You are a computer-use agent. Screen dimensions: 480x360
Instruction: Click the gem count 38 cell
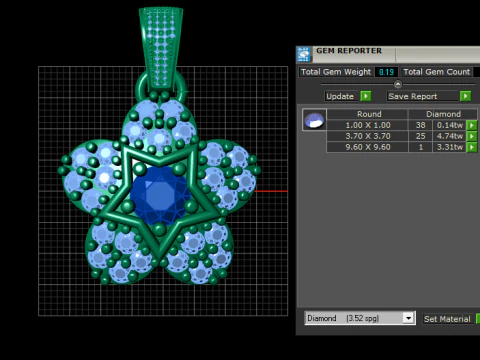coord(420,125)
